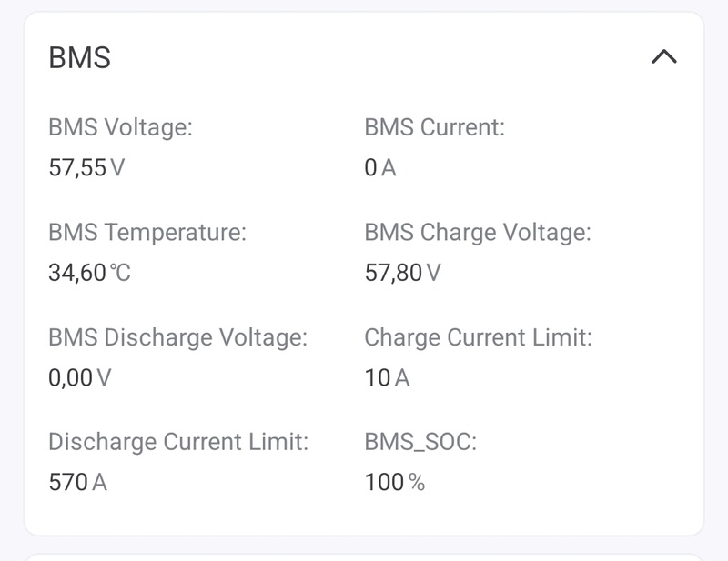Click the 0 A current value
The image size is (728, 561).
[379, 167]
